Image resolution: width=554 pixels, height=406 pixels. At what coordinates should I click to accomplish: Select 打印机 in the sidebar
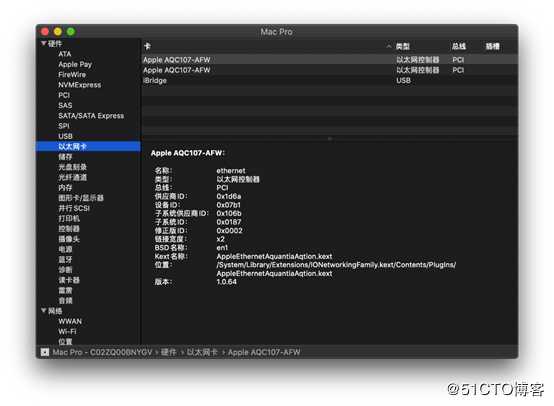[x=69, y=218]
